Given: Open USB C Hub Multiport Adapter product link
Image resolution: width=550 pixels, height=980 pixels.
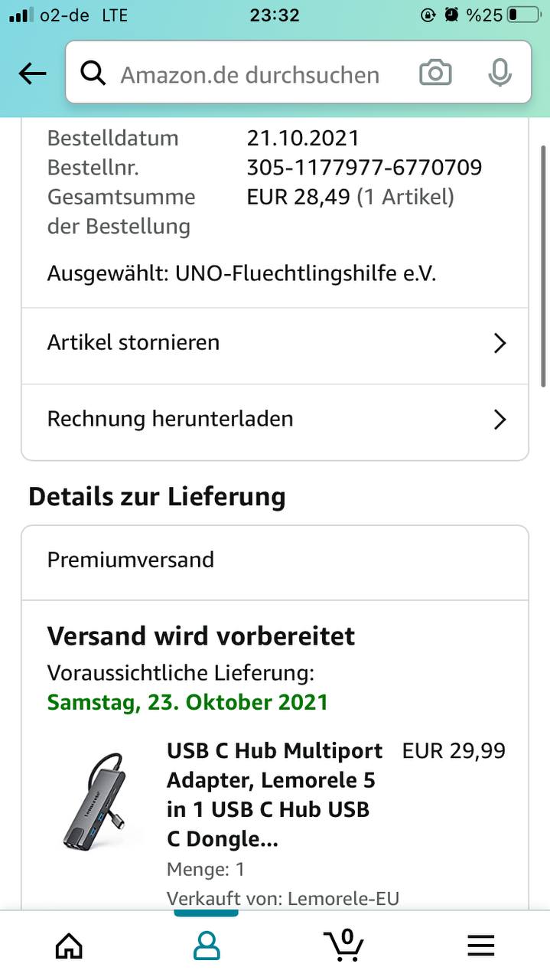Looking at the screenshot, I should click(x=275, y=795).
